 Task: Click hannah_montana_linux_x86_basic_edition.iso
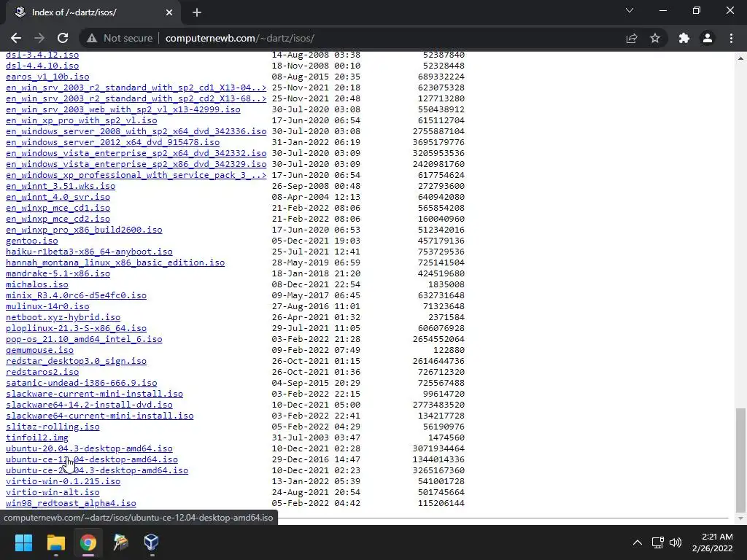115,262
